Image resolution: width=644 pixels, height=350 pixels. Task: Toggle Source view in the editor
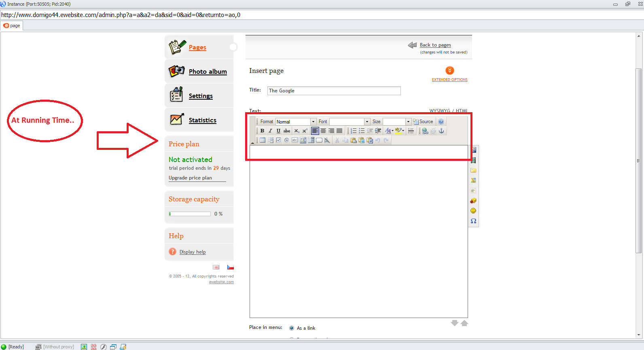tap(423, 122)
